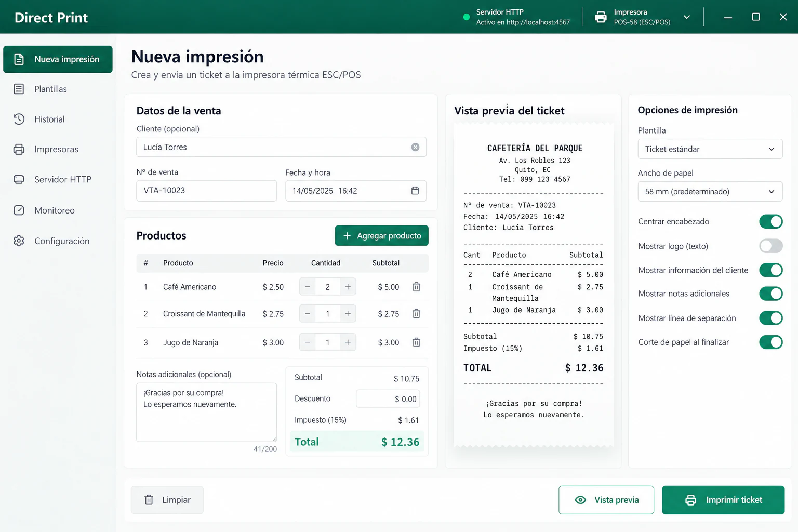Viewport: 798px width, 532px height.
Task: Increase Jugo de Naranja quantity
Action: click(x=348, y=342)
